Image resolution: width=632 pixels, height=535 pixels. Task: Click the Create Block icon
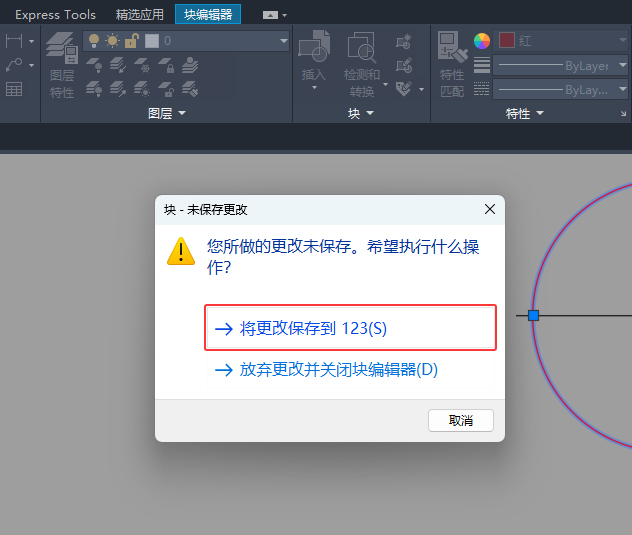403,41
